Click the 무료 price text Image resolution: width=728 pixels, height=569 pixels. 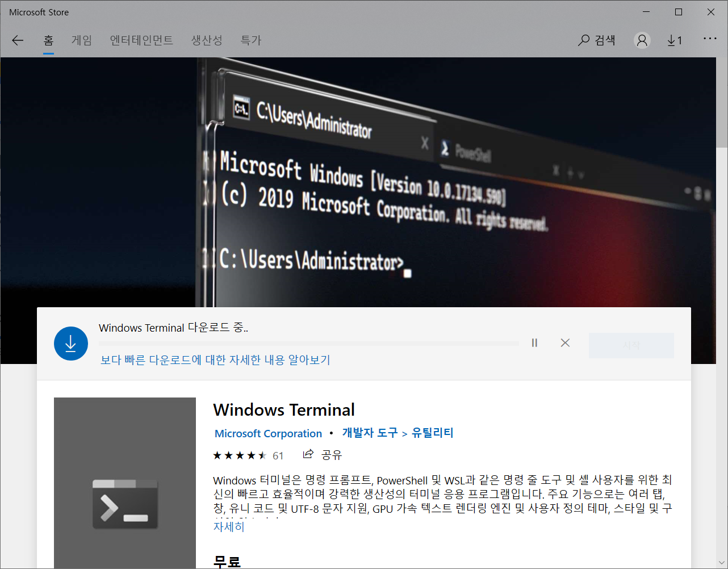[x=227, y=562]
